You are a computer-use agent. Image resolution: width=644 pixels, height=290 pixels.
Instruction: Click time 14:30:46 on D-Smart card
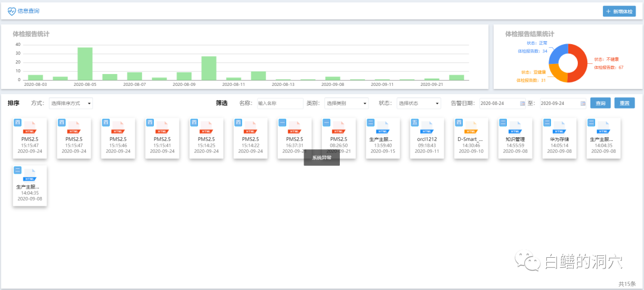click(x=470, y=146)
